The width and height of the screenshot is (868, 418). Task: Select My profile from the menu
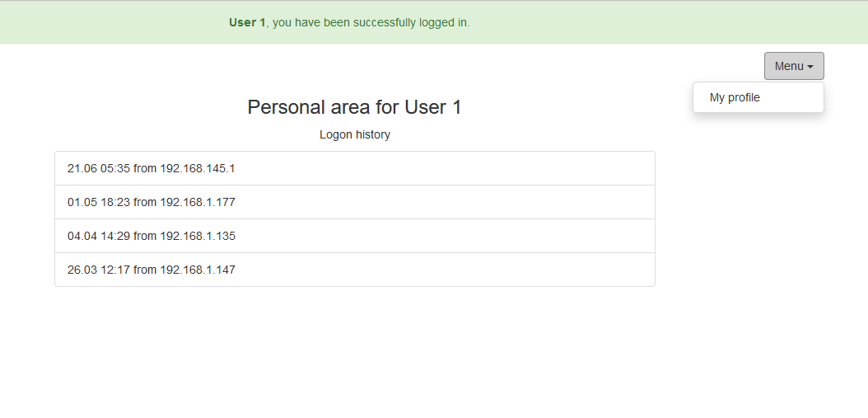(x=735, y=97)
